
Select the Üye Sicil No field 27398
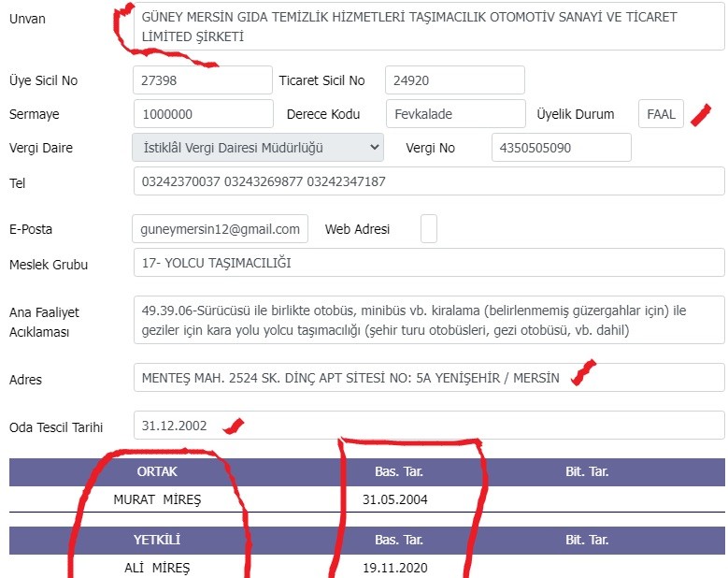coord(203,80)
